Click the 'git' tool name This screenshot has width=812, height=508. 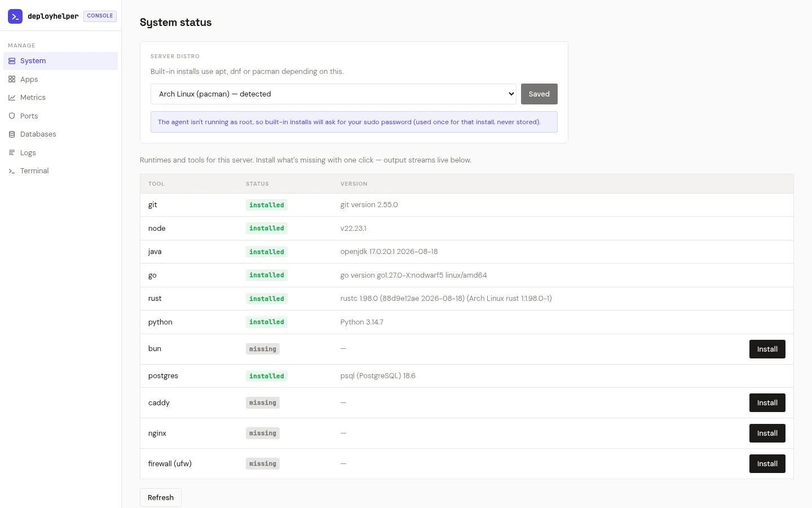click(153, 205)
